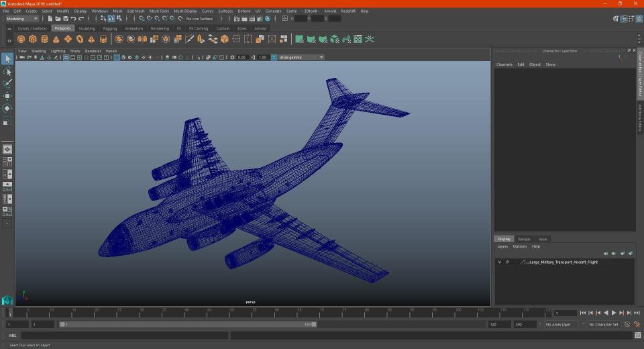The image size is (644, 349).
Task: Toggle visibility V of the aircraft layer
Action: (499, 262)
